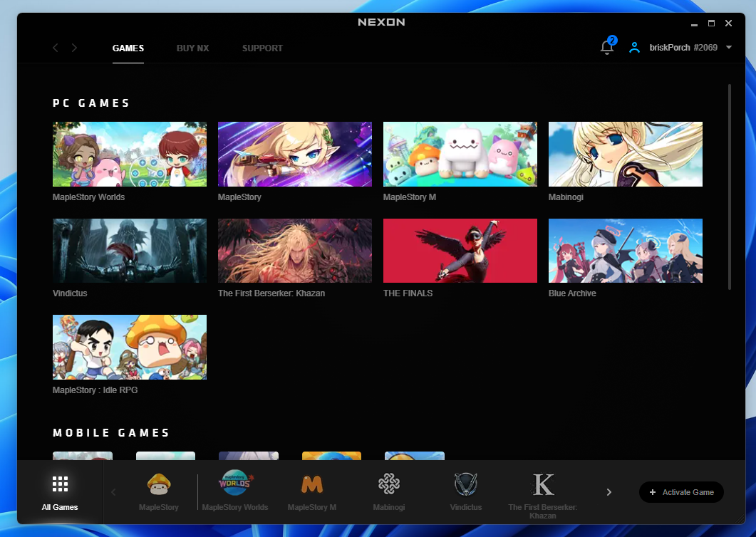Click the briskPorch #2069 username

[x=683, y=47]
